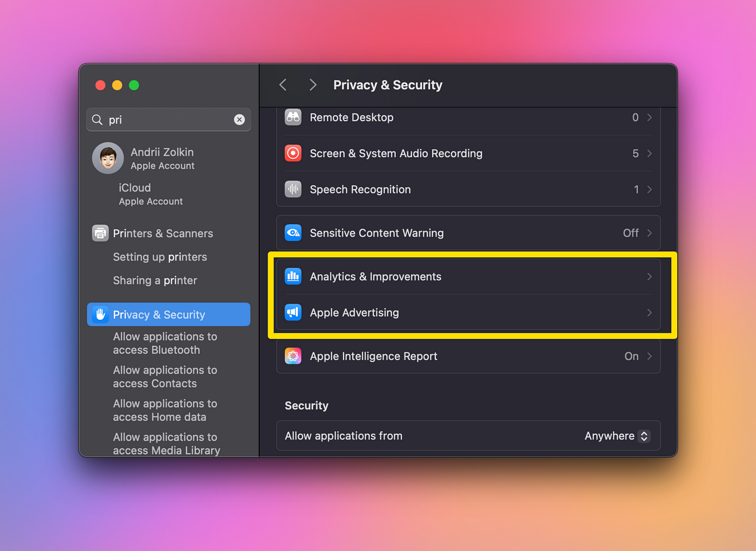Open 'Allow applications to access Bluetooth' result

coord(165,343)
